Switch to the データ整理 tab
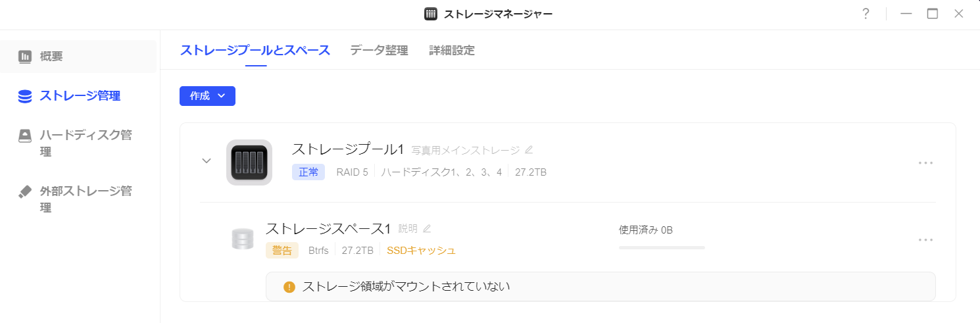 (x=379, y=51)
